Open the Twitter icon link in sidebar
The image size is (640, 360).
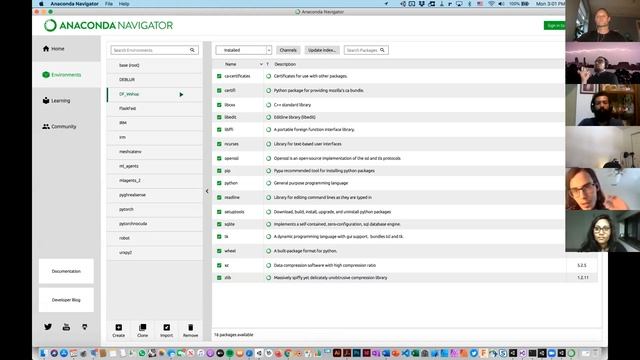[48, 327]
